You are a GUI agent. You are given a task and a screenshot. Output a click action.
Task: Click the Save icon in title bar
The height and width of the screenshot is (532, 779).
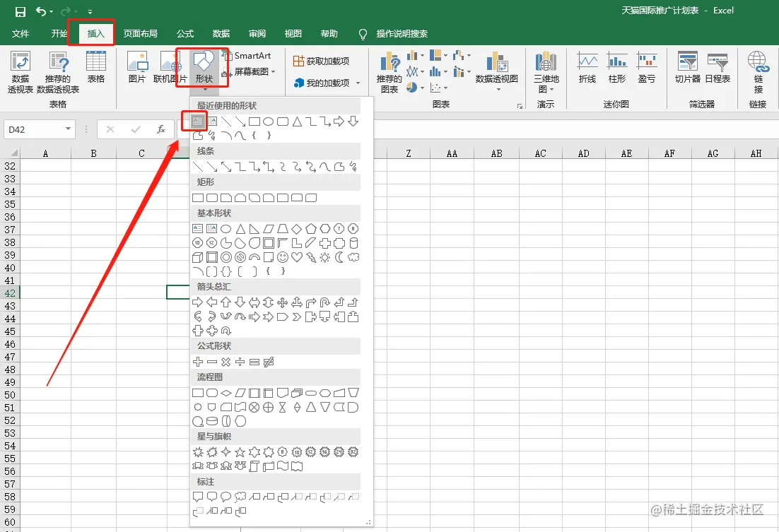pos(20,11)
